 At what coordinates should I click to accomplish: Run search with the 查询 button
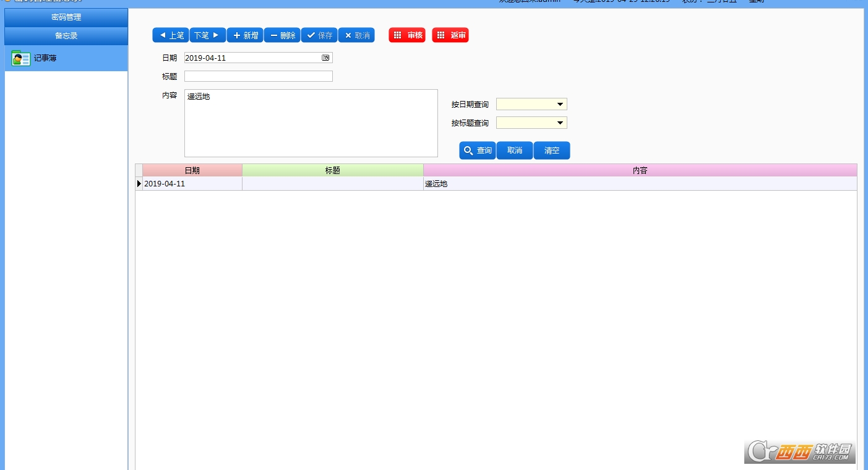coord(478,150)
